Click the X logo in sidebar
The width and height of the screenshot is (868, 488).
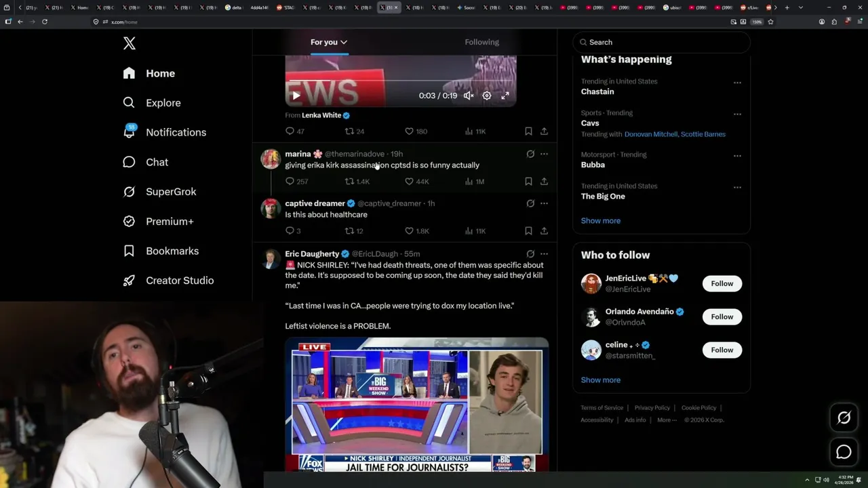(130, 43)
